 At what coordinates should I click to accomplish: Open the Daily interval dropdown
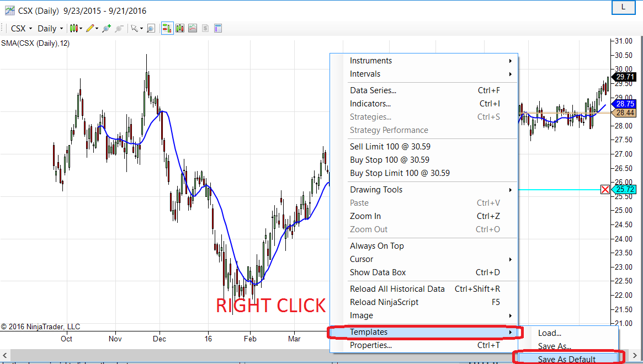pyautogui.click(x=50, y=28)
